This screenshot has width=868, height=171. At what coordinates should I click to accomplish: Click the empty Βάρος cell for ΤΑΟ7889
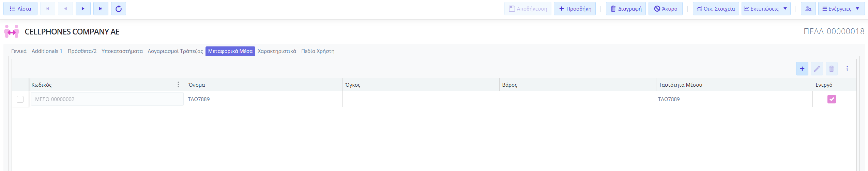(x=578, y=99)
